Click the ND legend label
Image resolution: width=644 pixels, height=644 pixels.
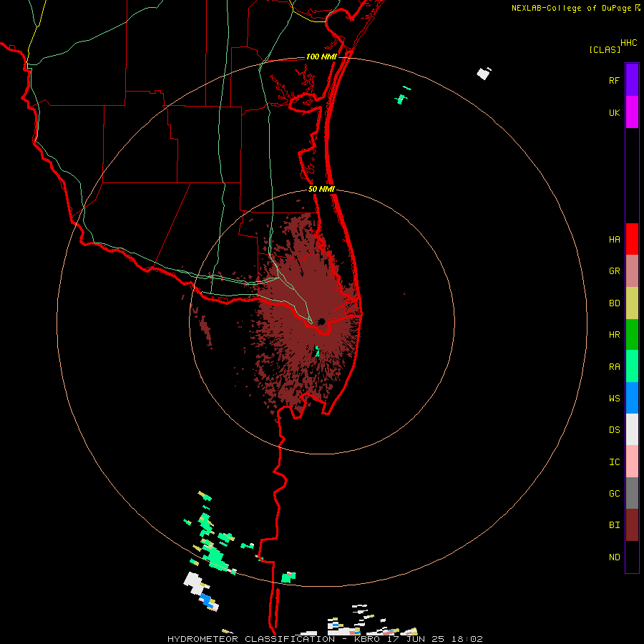(614, 557)
